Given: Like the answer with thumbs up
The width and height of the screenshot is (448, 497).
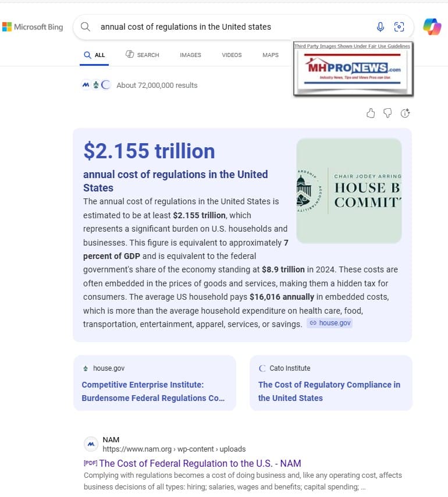Looking at the screenshot, I should coord(371,113).
